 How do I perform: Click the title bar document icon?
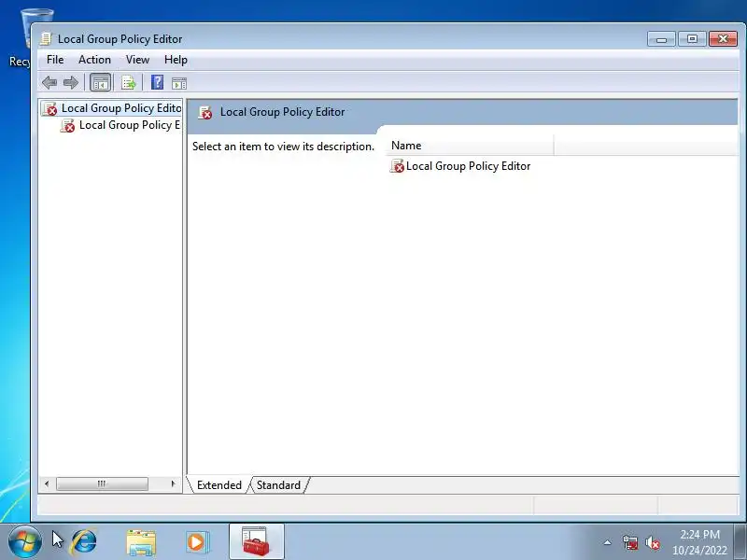click(x=45, y=38)
